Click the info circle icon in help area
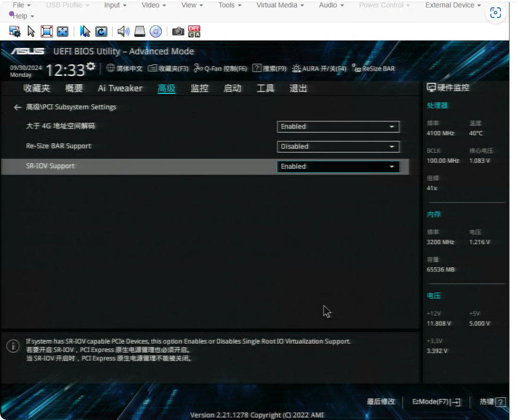This screenshot has width=518, height=420. point(13,346)
